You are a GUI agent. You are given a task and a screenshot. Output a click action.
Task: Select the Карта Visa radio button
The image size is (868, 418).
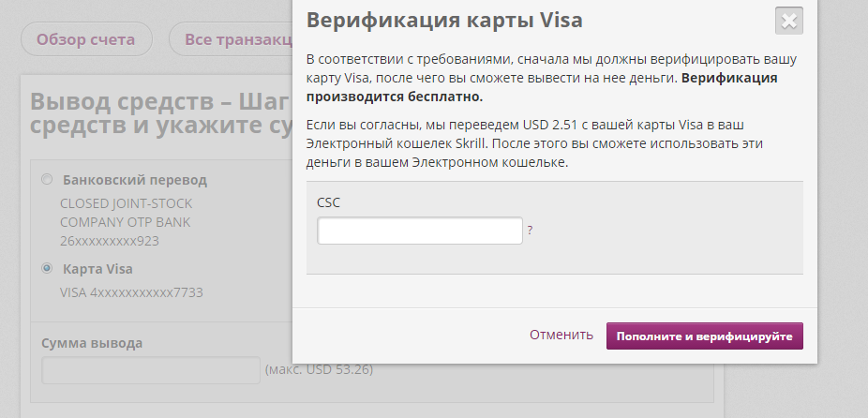47,269
